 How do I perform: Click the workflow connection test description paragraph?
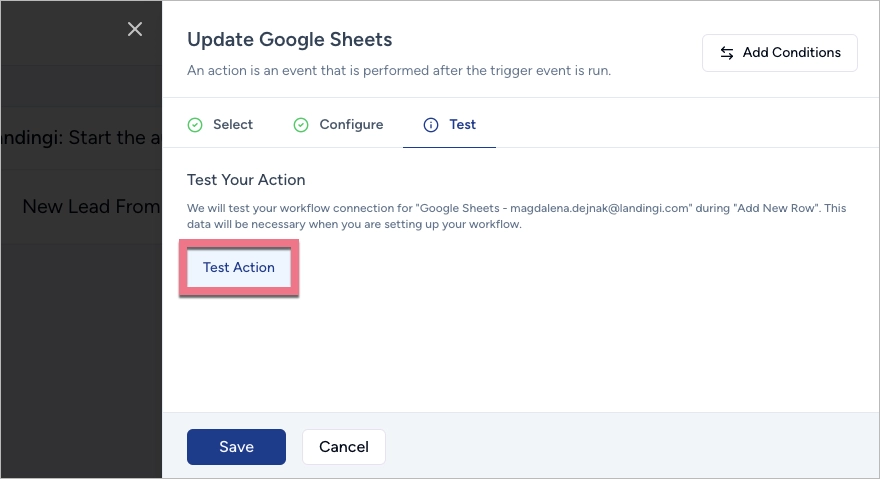tap(515, 216)
